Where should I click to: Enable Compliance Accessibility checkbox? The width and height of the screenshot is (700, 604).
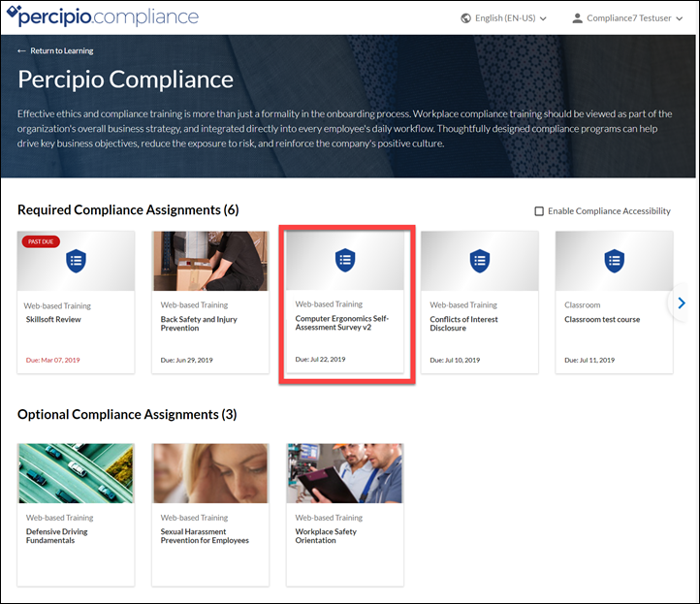coord(539,211)
